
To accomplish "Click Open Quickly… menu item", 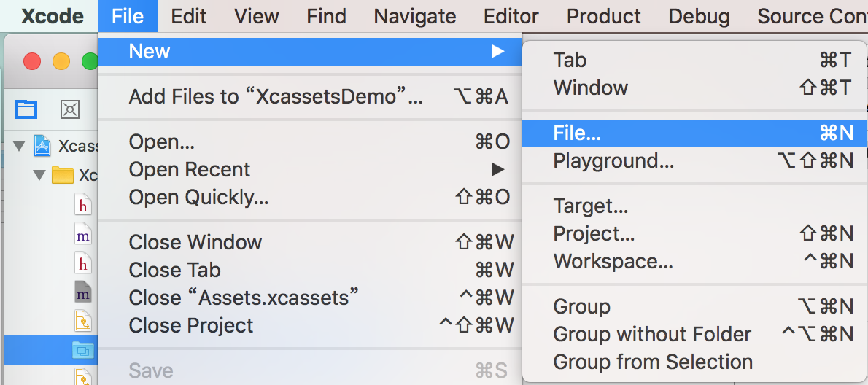I will 198,197.
